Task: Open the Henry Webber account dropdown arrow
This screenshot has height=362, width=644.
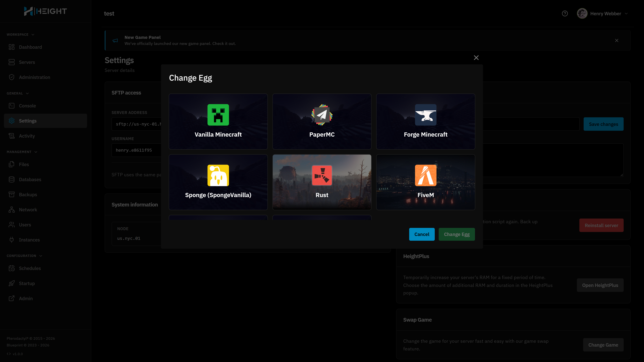Action: pos(626,13)
